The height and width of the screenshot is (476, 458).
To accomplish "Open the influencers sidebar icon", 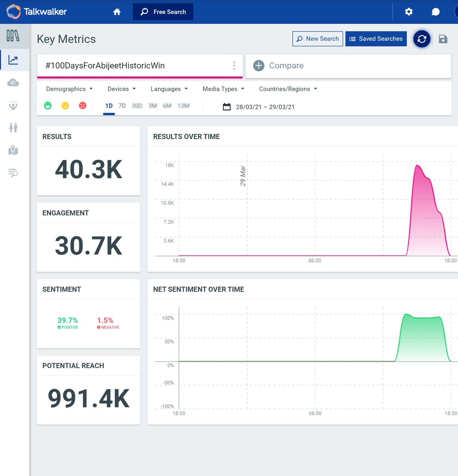I will pos(13,105).
